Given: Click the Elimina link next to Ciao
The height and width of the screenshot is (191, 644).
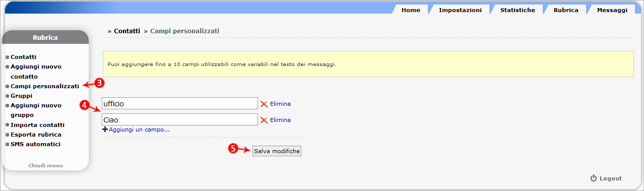Looking at the screenshot, I should 280,120.
